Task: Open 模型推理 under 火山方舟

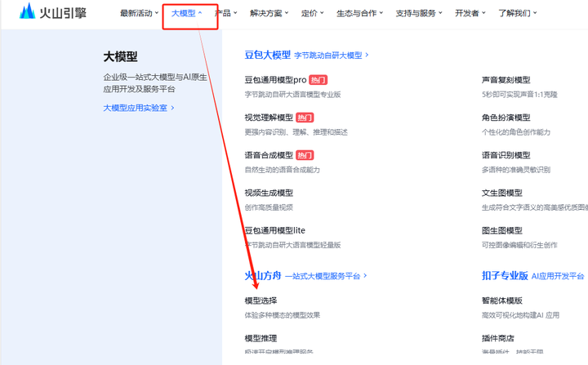Action: click(261, 338)
